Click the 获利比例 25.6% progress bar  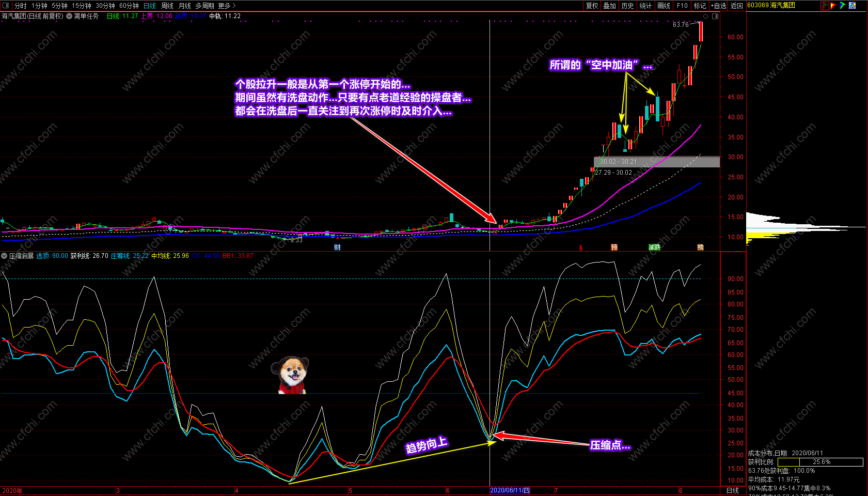[820, 462]
